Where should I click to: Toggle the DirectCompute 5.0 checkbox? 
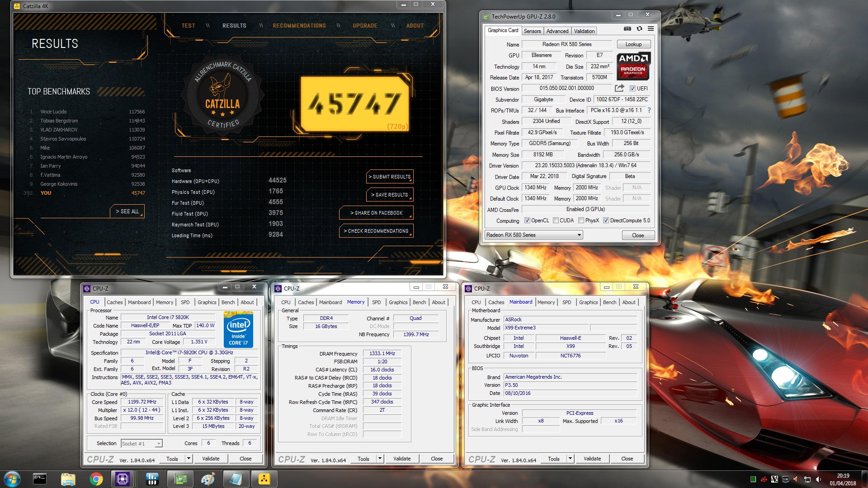(x=606, y=221)
